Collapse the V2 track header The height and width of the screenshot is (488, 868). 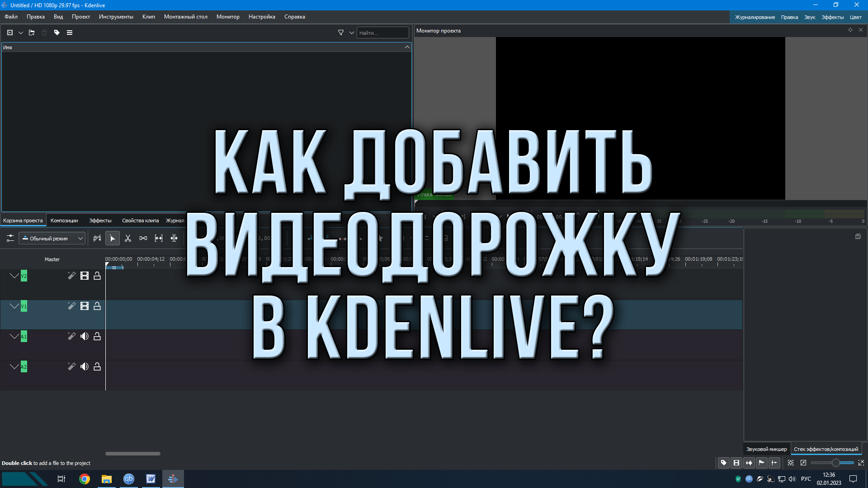click(14, 276)
